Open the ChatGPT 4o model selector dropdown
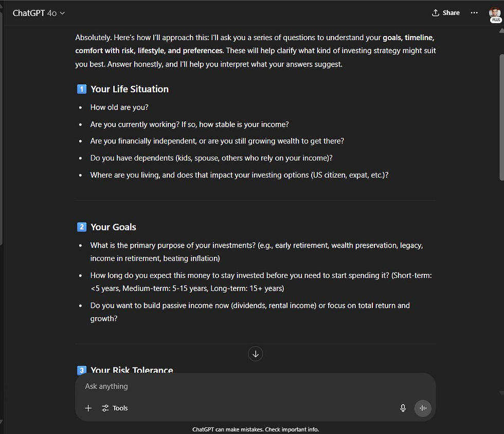 pyautogui.click(x=39, y=13)
